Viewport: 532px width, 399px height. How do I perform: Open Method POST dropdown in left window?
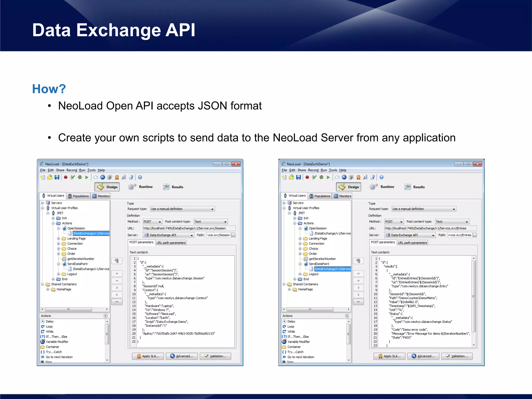click(x=152, y=222)
